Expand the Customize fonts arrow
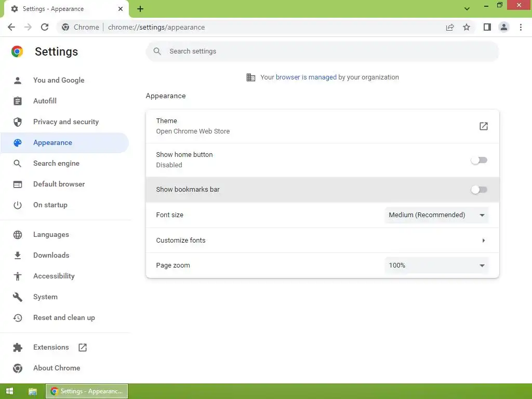This screenshot has height=399, width=532. coord(484,241)
